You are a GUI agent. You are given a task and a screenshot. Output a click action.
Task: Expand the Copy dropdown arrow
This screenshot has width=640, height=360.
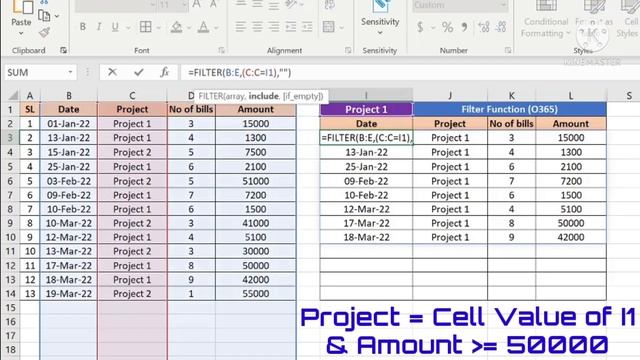tap(57, 16)
